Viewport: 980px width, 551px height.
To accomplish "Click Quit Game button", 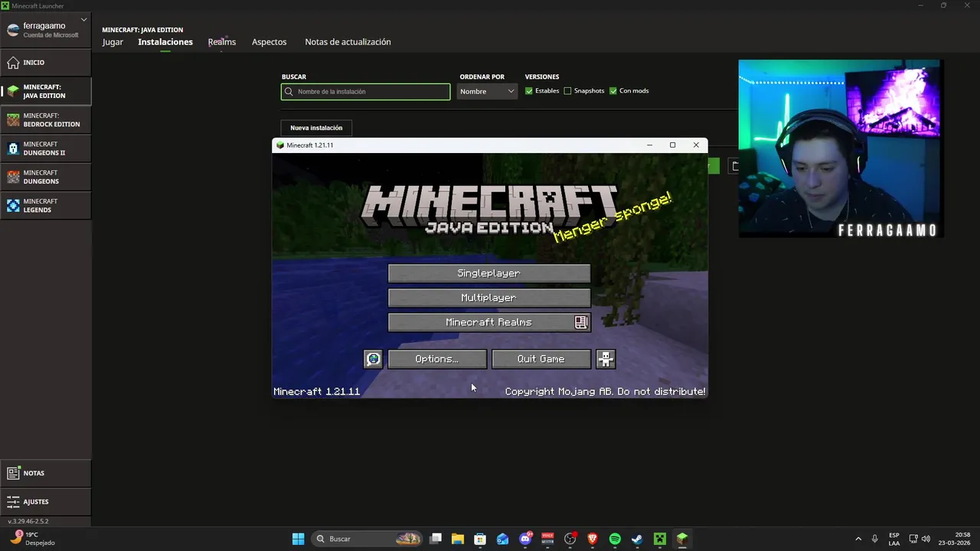I will click(541, 359).
